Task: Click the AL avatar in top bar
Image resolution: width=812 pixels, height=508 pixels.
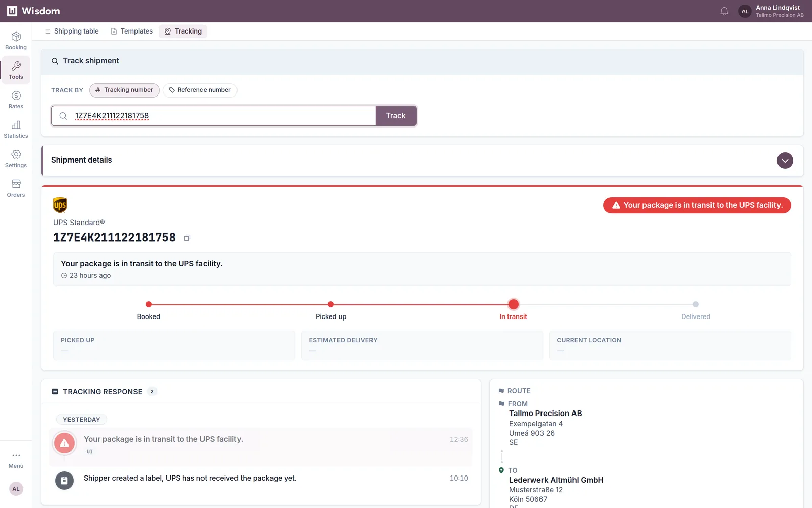Action: click(x=745, y=11)
